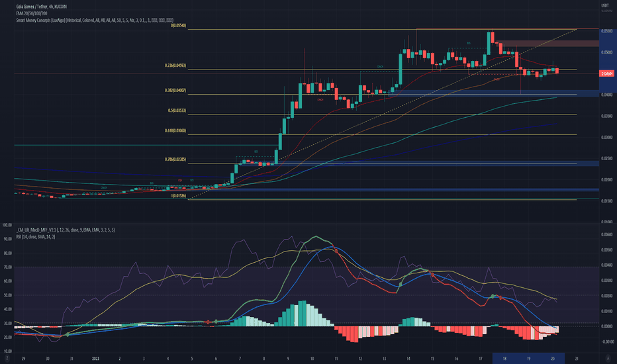The image size is (617, 364).
Task: Click the '0.5(0.03533)' Fibonacci level label
Action: (177, 111)
